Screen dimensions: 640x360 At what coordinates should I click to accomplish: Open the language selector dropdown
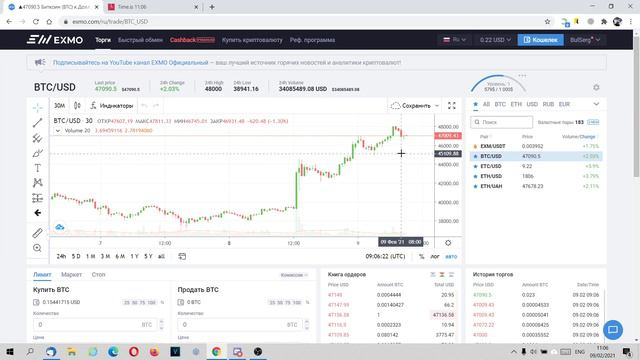click(x=454, y=40)
